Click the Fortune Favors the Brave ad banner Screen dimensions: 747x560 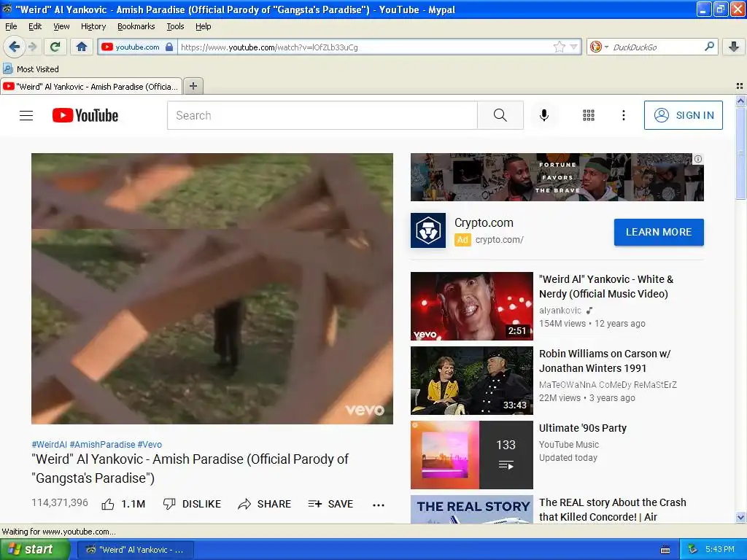(557, 177)
